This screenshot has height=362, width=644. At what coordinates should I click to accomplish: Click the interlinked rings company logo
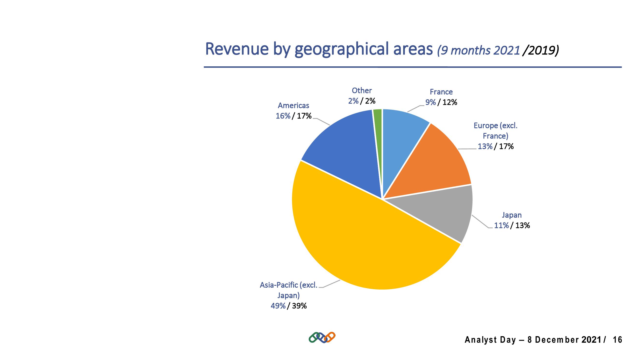[x=322, y=337]
